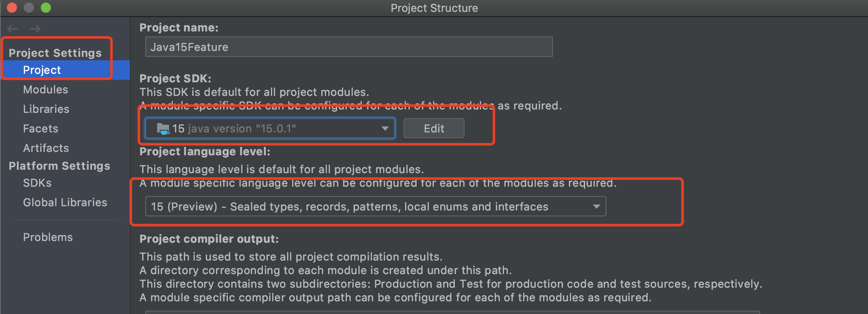
Task: Click the back navigation arrow
Action: click(x=13, y=29)
